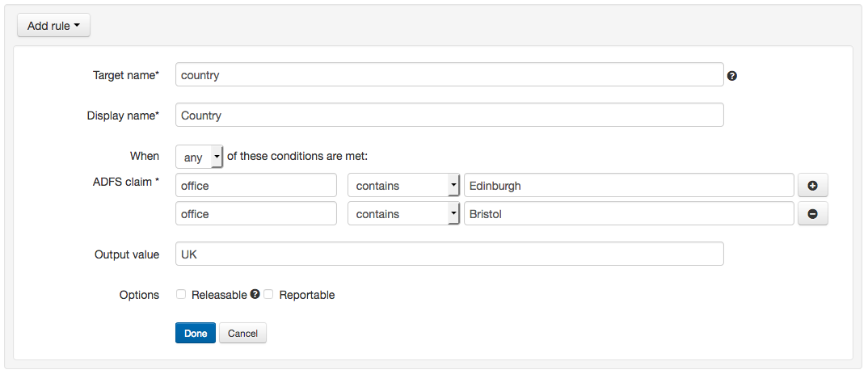Focus the Target name field containing 'country'
The height and width of the screenshot is (374, 868).
point(449,75)
